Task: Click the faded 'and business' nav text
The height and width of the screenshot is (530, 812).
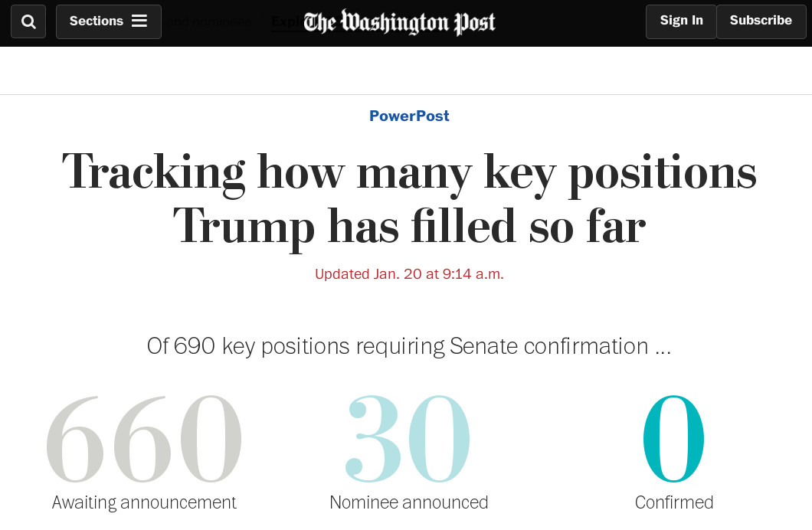Action: click(x=211, y=21)
